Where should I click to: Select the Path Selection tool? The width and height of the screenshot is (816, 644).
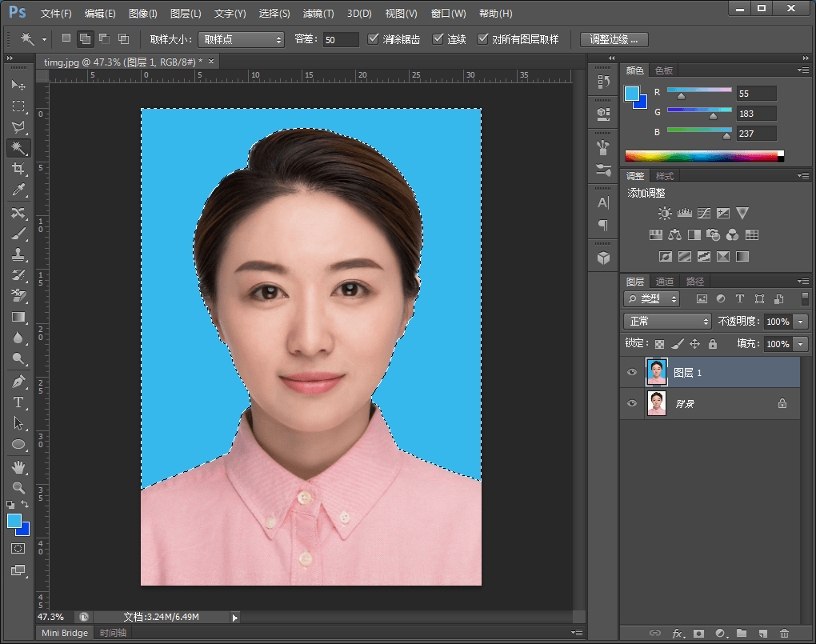coord(18,423)
